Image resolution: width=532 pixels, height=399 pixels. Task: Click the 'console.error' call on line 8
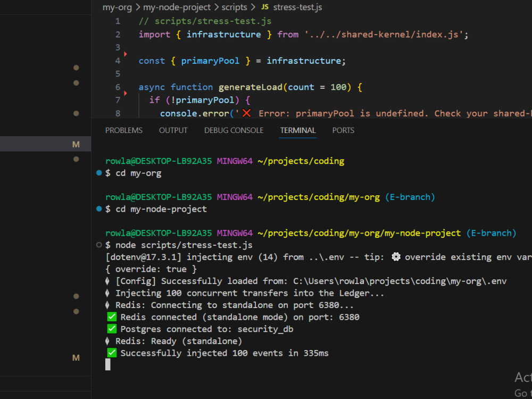pyautogui.click(x=194, y=113)
